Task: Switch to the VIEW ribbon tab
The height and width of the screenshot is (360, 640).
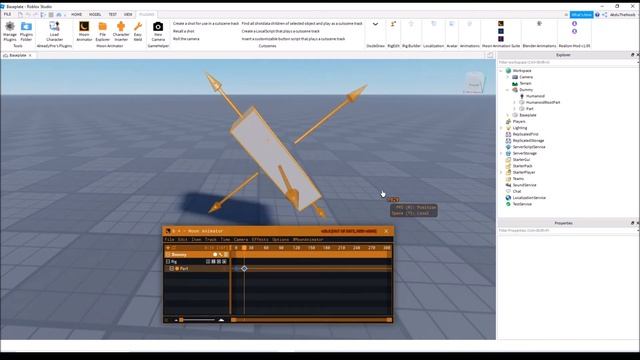Action: point(128,14)
